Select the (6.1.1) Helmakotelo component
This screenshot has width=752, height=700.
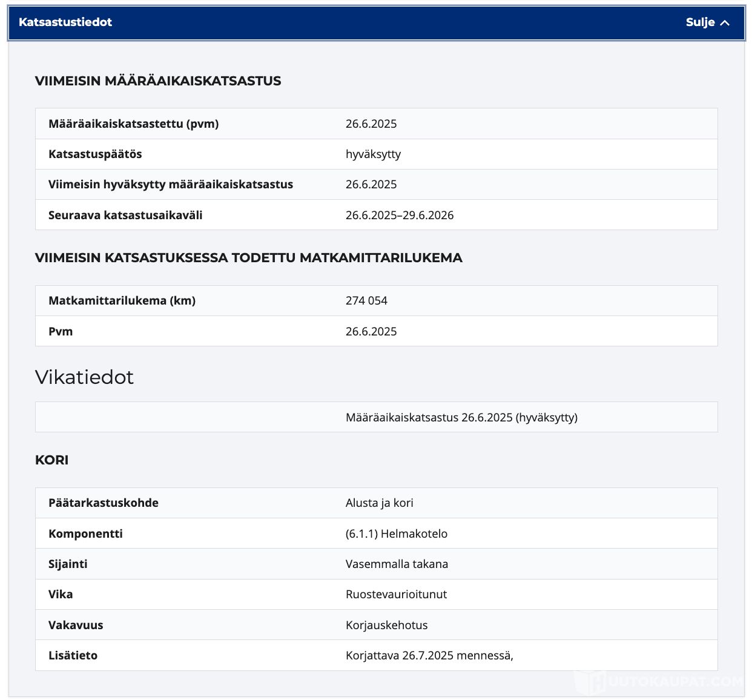click(x=396, y=534)
